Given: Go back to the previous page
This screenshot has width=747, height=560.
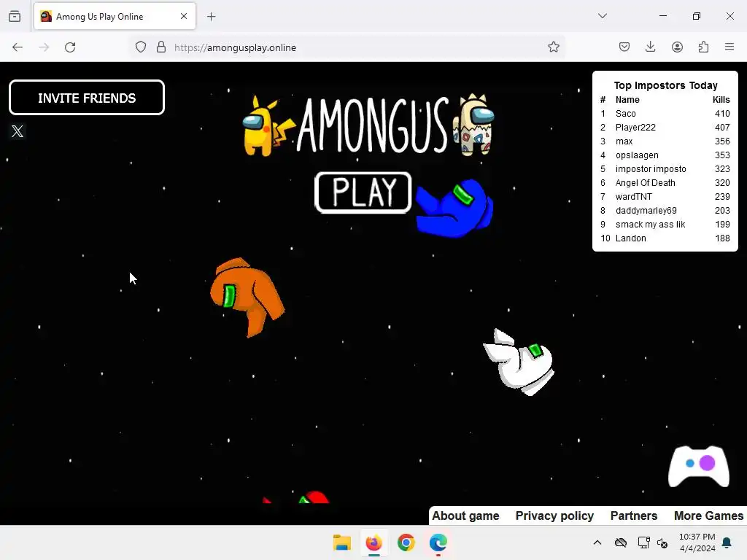Looking at the screenshot, I should (18, 47).
